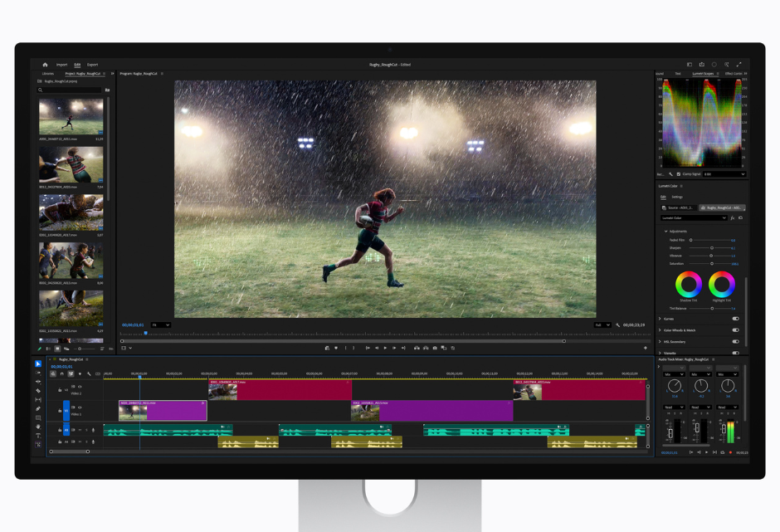Select the Razor tool
Viewport: 780px width, 532px height.
(38, 391)
